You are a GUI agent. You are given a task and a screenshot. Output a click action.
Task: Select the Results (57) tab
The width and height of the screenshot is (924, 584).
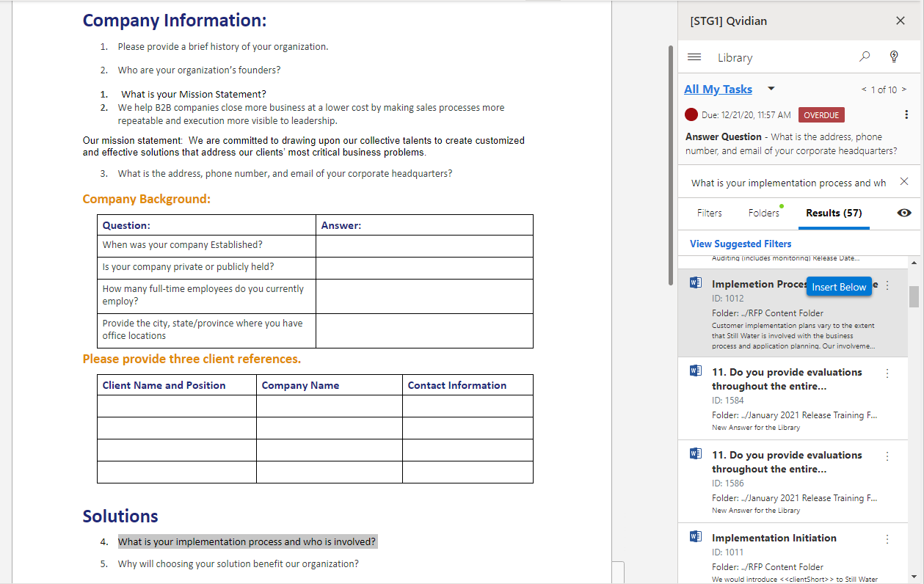pos(834,213)
